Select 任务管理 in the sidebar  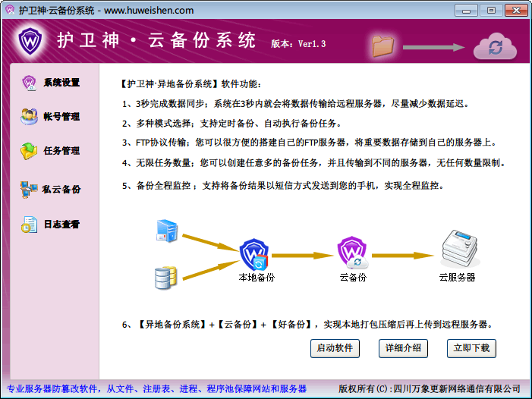pos(61,151)
